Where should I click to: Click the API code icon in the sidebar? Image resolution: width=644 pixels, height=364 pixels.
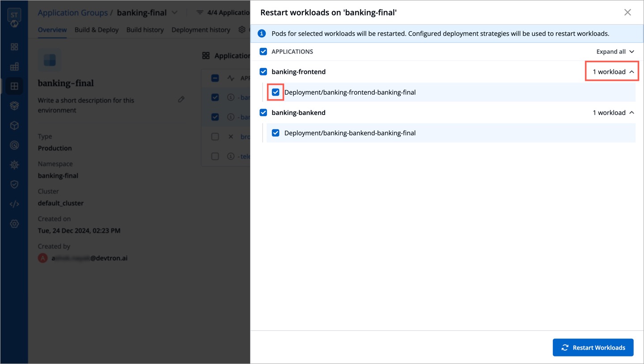click(x=14, y=204)
